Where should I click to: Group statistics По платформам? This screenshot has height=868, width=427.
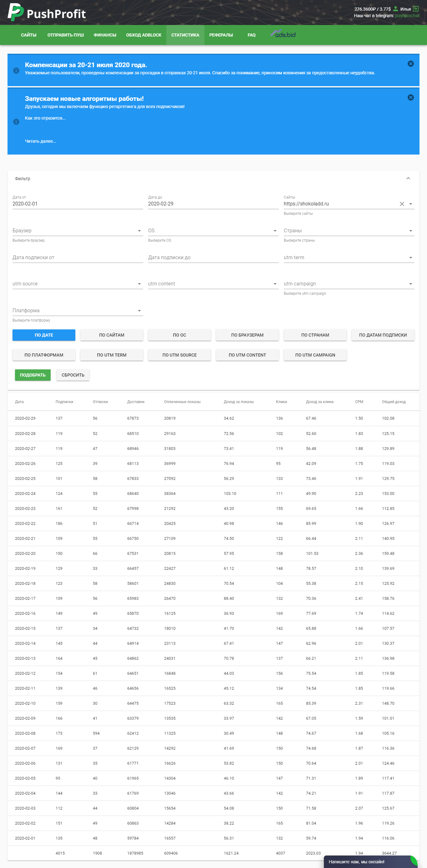coord(44,355)
